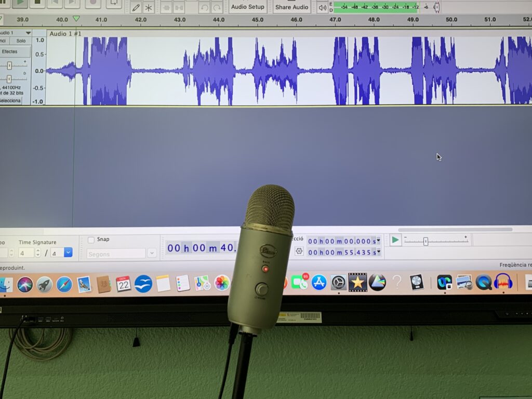
Task: Select the Multi-tool asterisk icon
Action: point(149,7)
